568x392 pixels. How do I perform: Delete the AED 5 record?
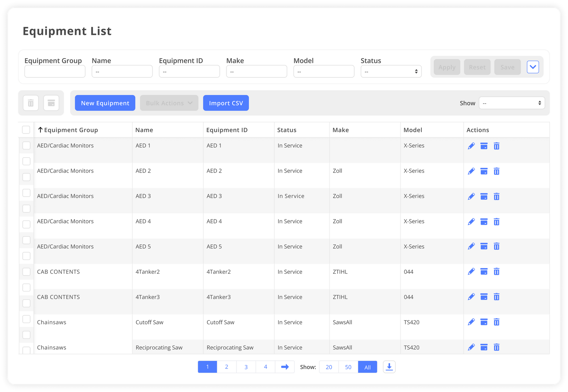496,246
